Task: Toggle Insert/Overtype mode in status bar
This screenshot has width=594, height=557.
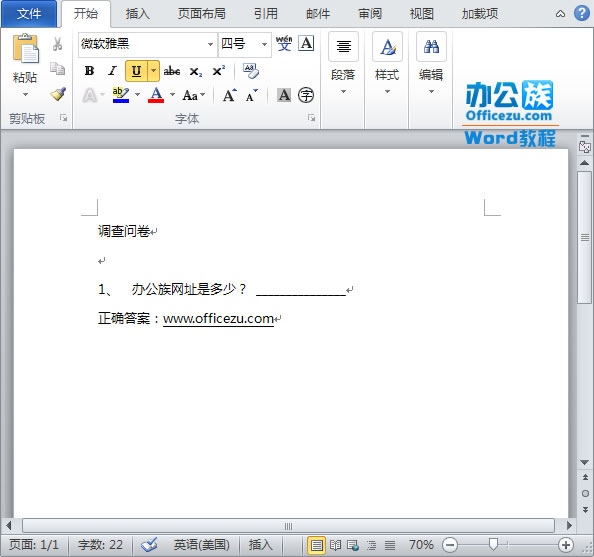Action: (x=260, y=545)
